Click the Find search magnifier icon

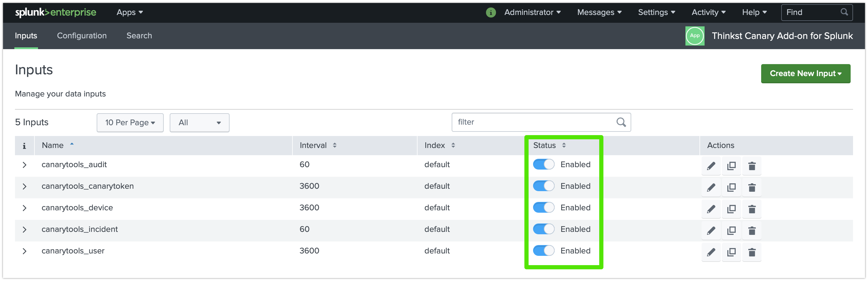(844, 12)
